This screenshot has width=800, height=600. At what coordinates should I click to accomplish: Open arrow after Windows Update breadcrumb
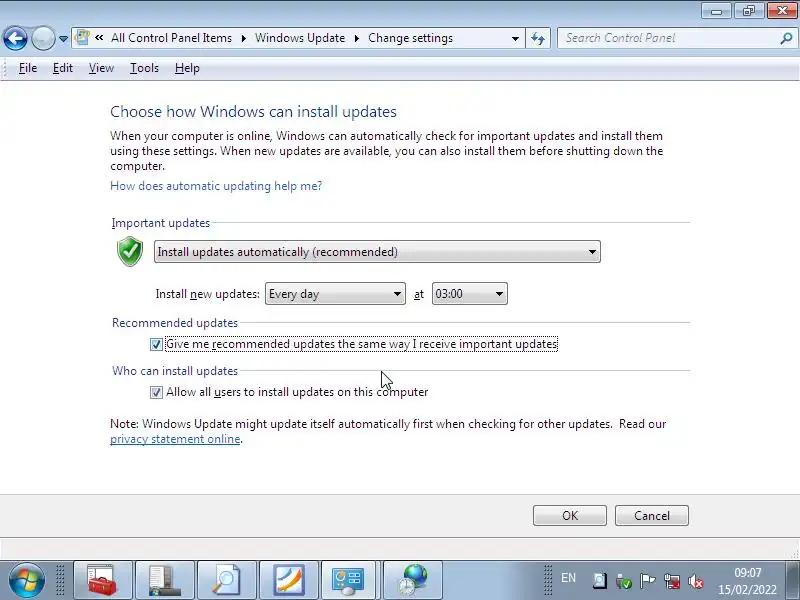tap(357, 38)
